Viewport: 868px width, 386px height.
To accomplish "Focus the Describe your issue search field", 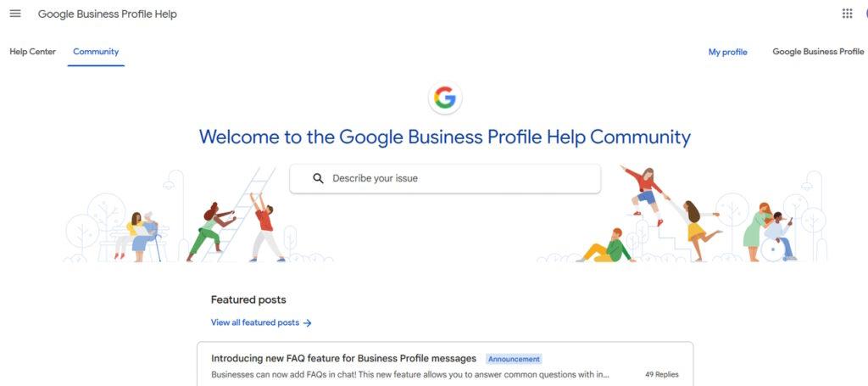I will coord(445,178).
